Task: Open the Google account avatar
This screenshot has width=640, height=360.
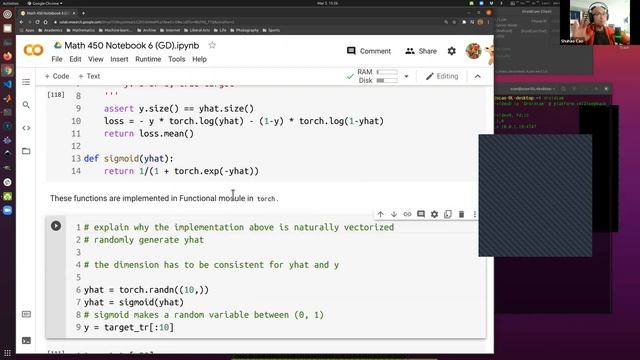Action: point(473,51)
